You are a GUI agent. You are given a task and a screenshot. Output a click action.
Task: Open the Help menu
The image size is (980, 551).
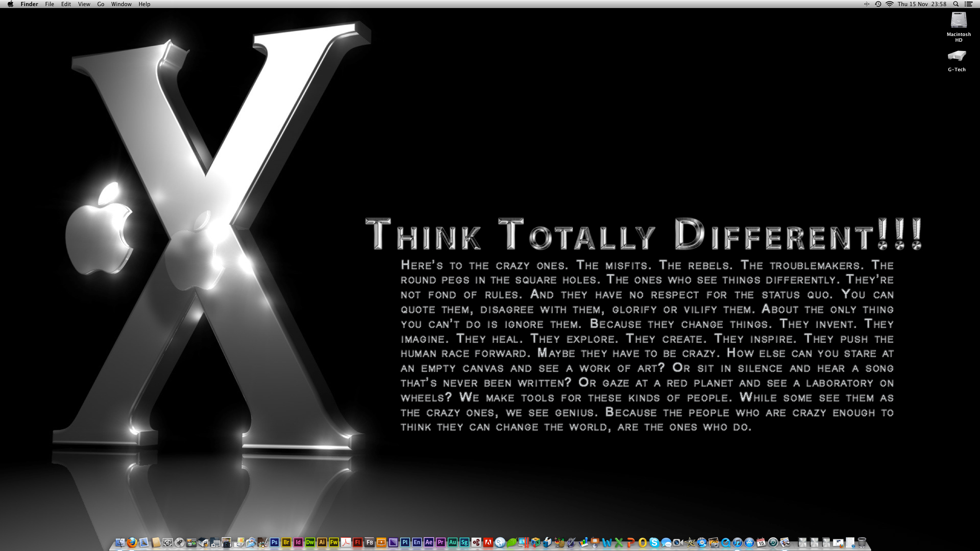coord(144,4)
